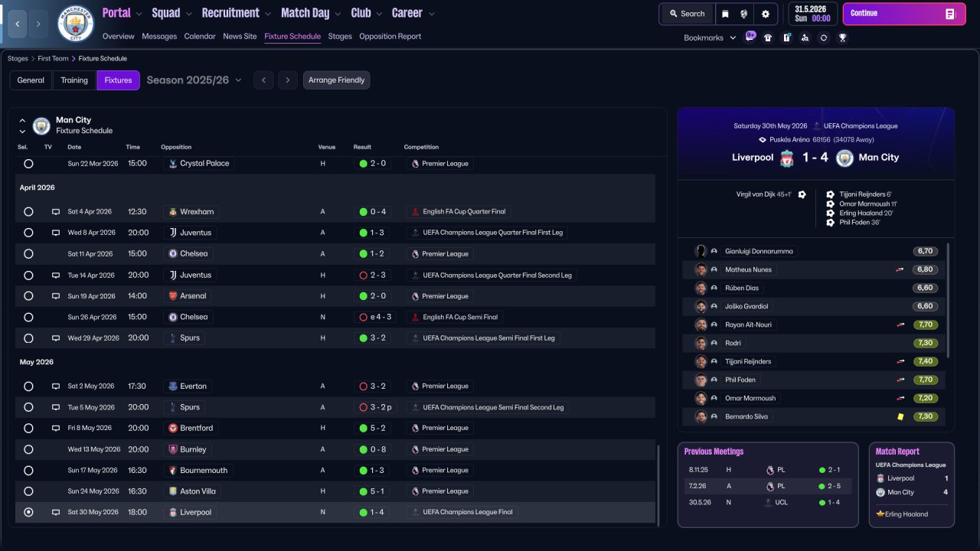
Task: Click the trophy bookmark icon
Action: (x=842, y=37)
